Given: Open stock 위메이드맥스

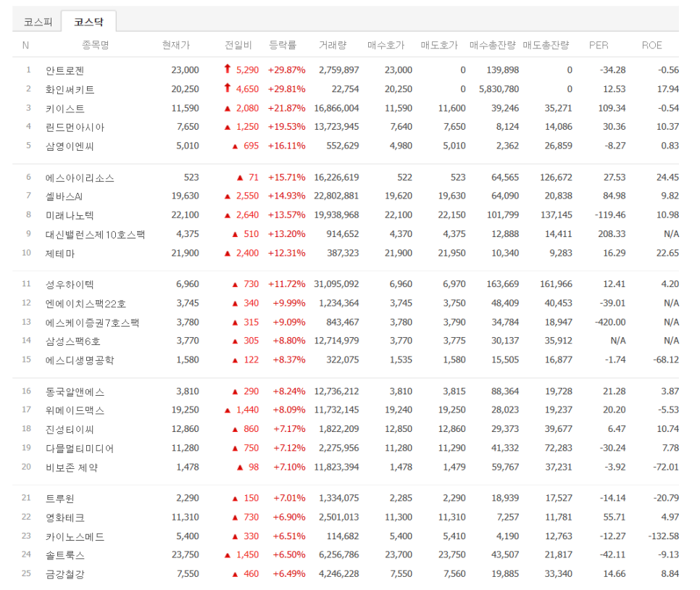Looking at the screenshot, I should 75,410.
